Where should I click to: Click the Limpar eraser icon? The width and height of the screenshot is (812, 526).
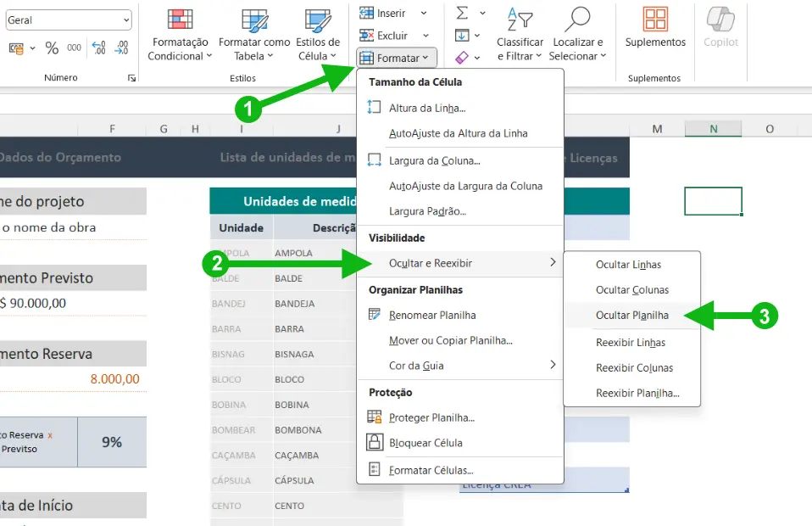(462, 58)
